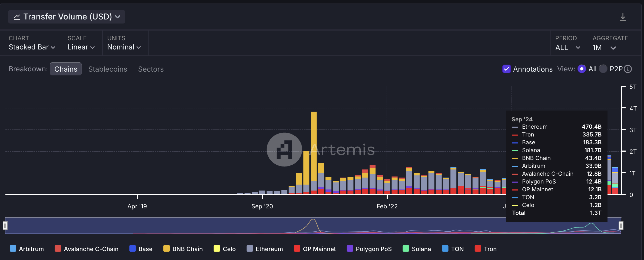This screenshot has width=644, height=260.
Task: Open the Transfer Volume (USD) metric selector
Action: tap(67, 17)
